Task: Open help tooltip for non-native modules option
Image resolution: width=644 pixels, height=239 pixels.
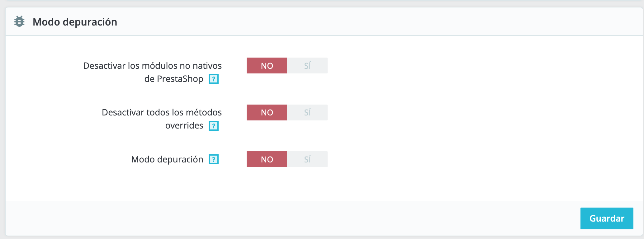Action: click(x=214, y=79)
